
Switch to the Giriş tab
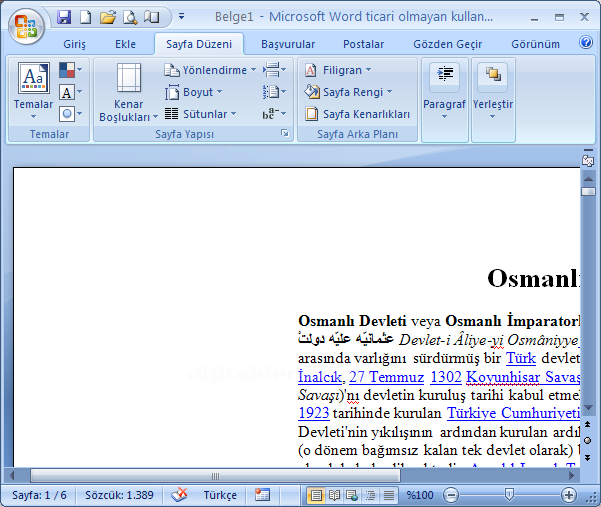coord(74,44)
